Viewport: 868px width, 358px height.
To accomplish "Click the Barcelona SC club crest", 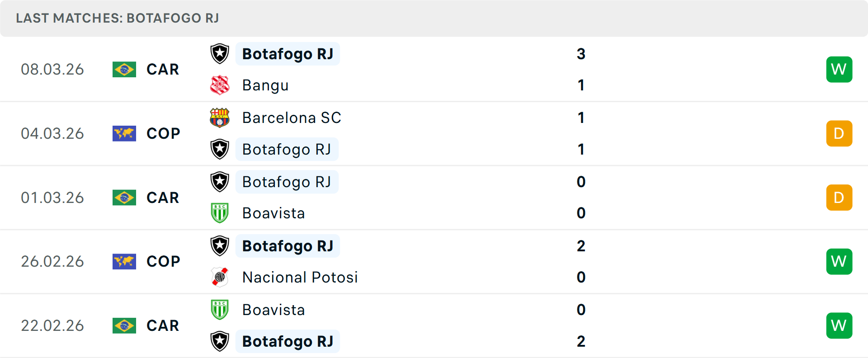I will tap(220, 118).
